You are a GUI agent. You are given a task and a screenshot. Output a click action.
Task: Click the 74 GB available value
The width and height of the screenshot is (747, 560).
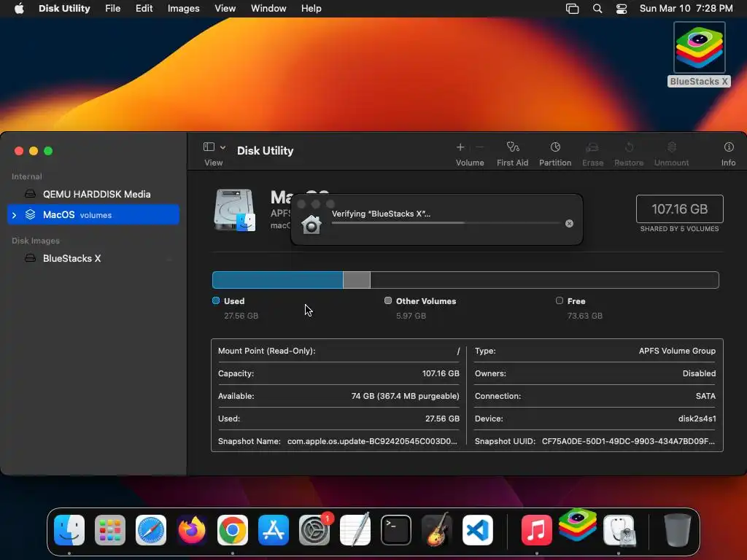pyautogui.click(x=406, y=396)
